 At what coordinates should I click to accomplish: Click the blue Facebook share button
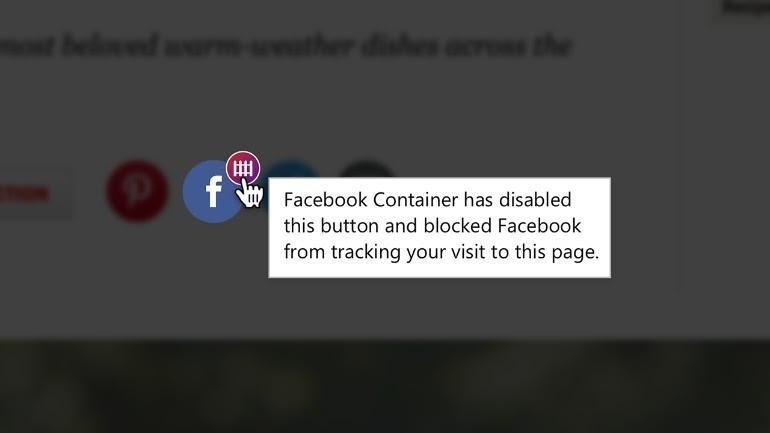coord(213,191)
